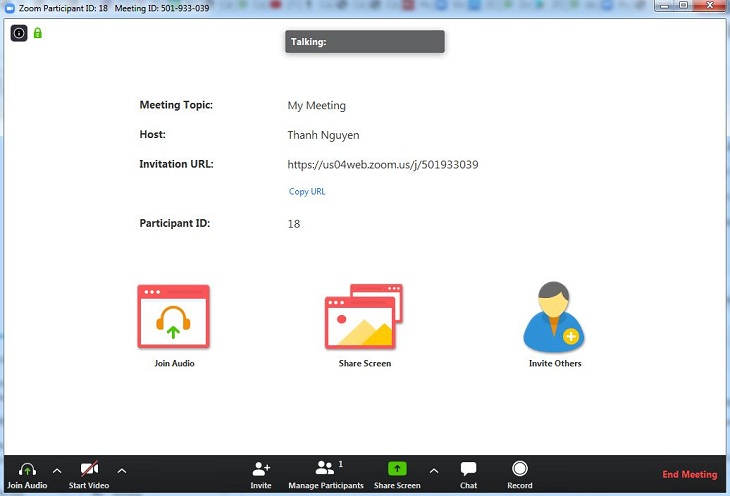Open the Chat panel
Screen dimensions: 730x496
(x=468, y=475)
